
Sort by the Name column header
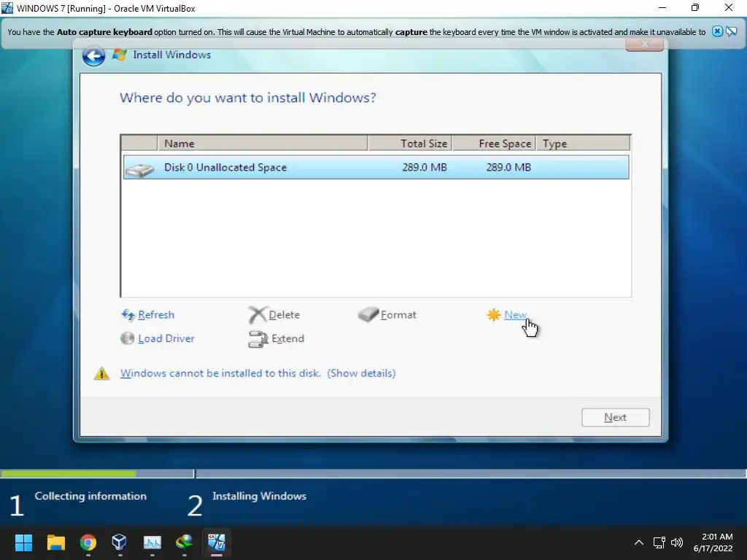(x=263, y=144)
